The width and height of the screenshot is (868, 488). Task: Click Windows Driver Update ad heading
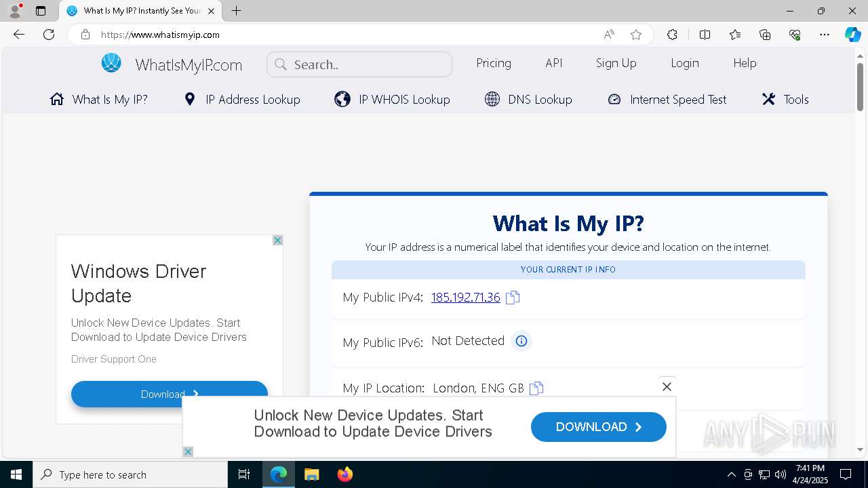coord(138,283)
